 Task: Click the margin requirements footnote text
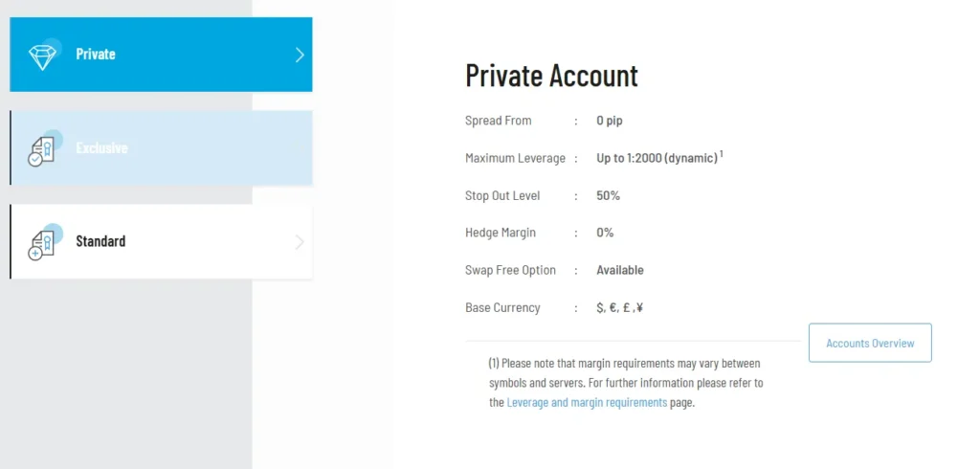625,373
